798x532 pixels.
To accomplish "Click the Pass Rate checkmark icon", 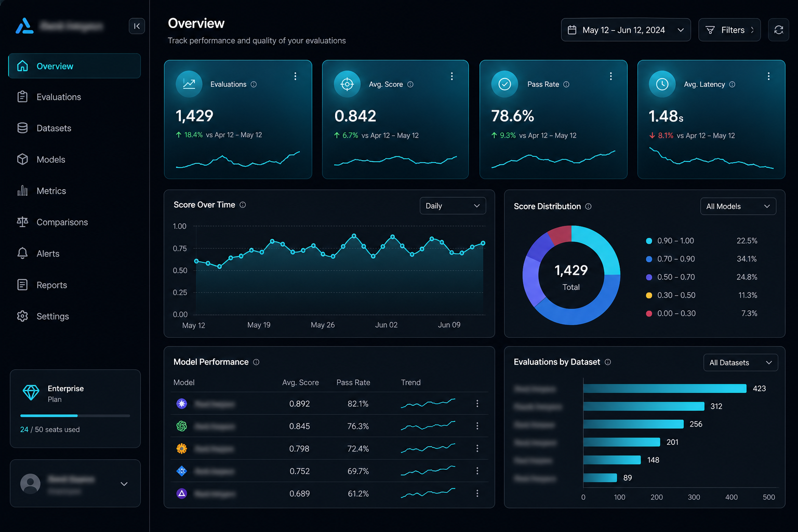I will 504,84.
